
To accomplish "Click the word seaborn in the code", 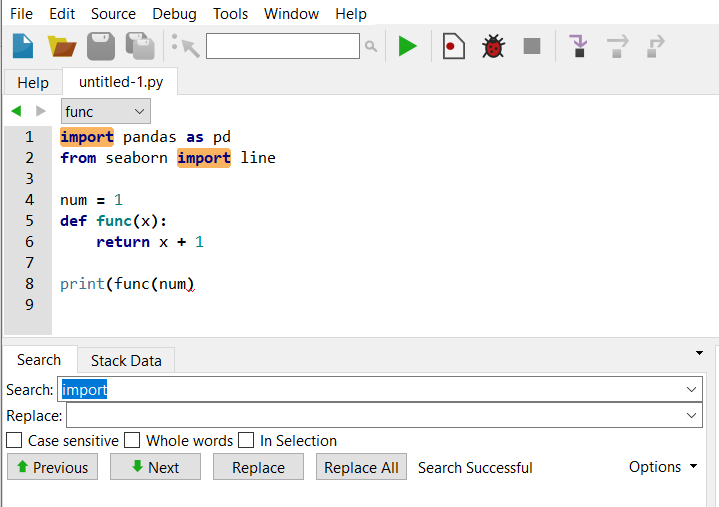I will pos(137,158).
